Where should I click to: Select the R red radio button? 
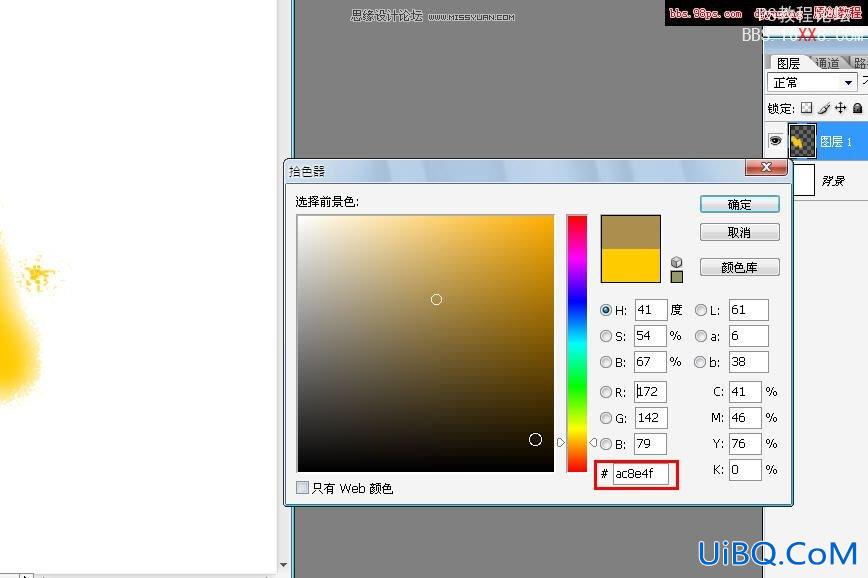pos(606,392)
